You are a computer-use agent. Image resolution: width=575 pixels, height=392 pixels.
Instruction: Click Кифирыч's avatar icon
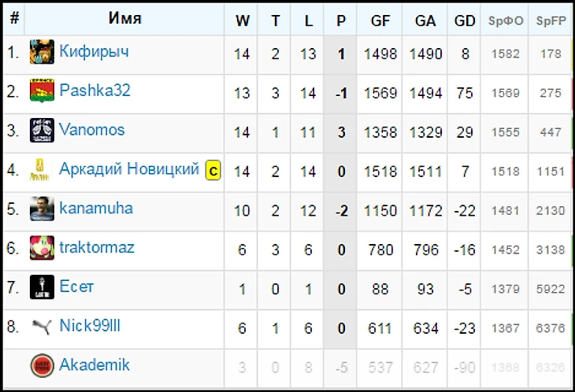pos(42,53)
